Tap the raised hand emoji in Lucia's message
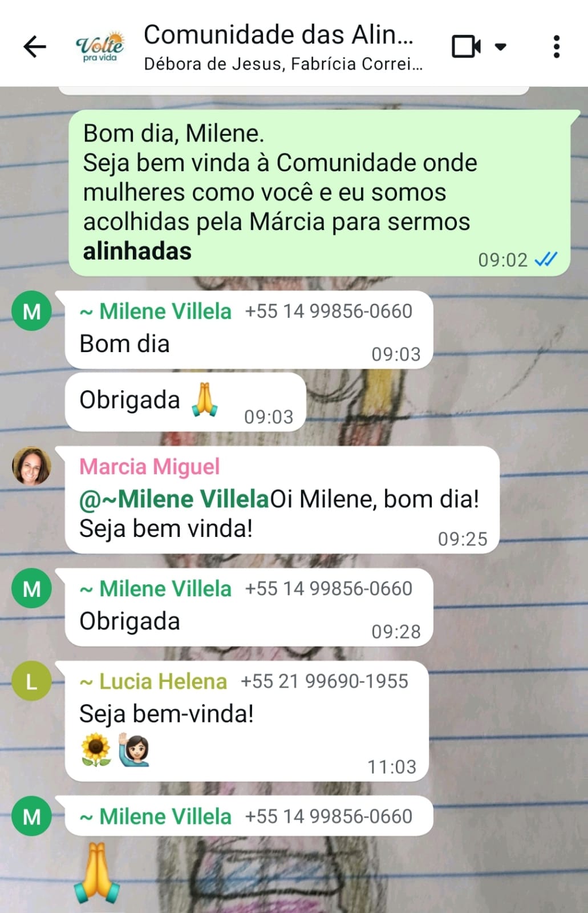The image size is (588, 913). tap(133, 750)
